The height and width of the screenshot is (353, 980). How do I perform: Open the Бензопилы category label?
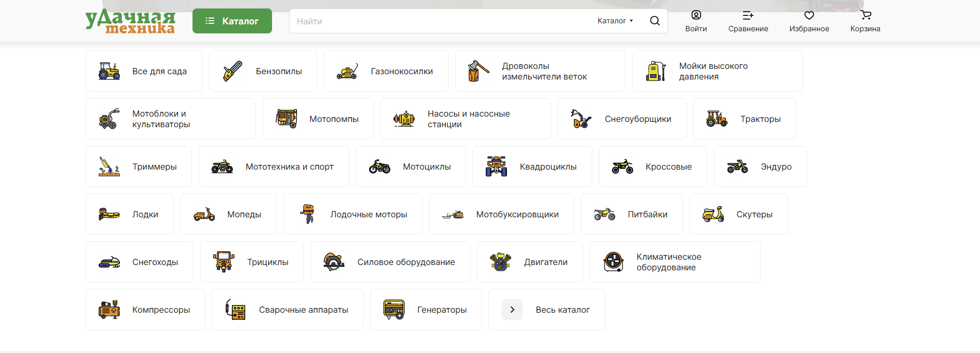(x=279, y=71)
